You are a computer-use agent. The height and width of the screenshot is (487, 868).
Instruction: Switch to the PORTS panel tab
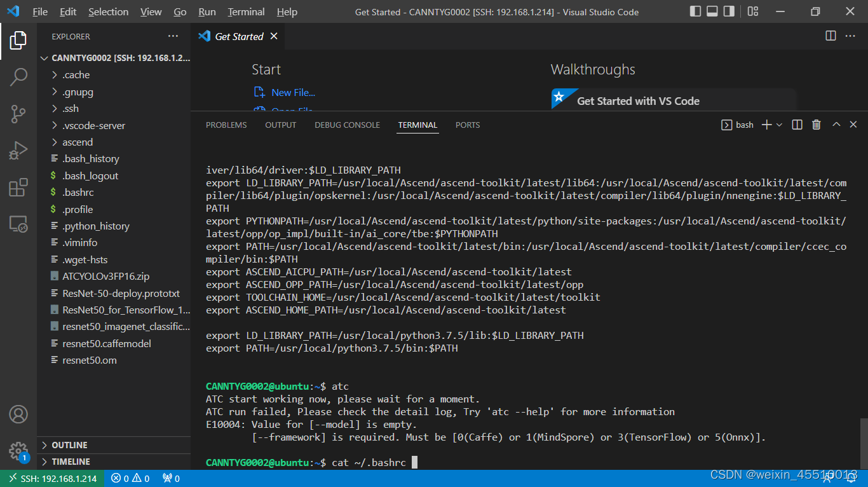pyautogui.click(x=468, y=125)
